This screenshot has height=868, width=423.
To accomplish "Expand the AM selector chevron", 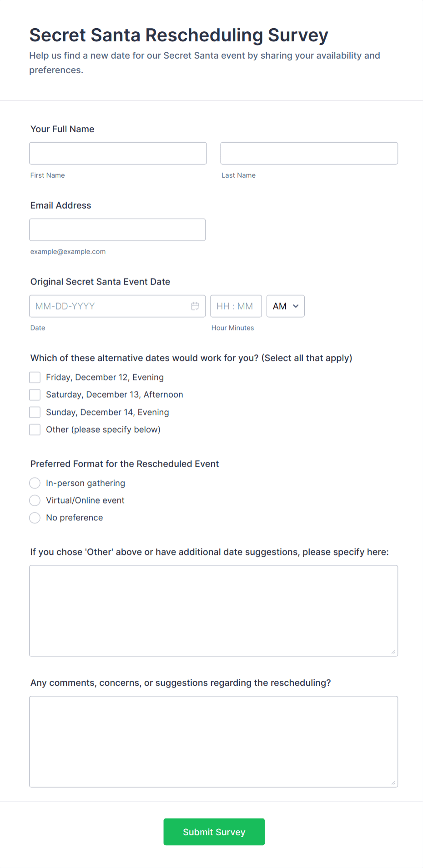I will pos(295,306).
